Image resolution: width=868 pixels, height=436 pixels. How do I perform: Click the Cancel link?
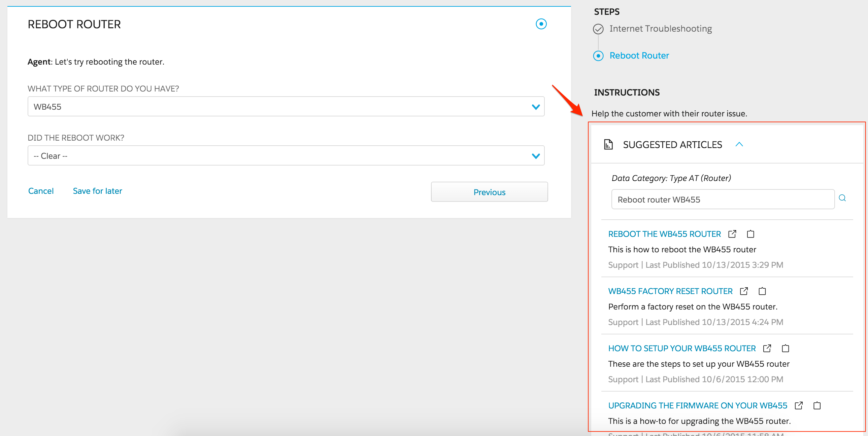(41, 191)
